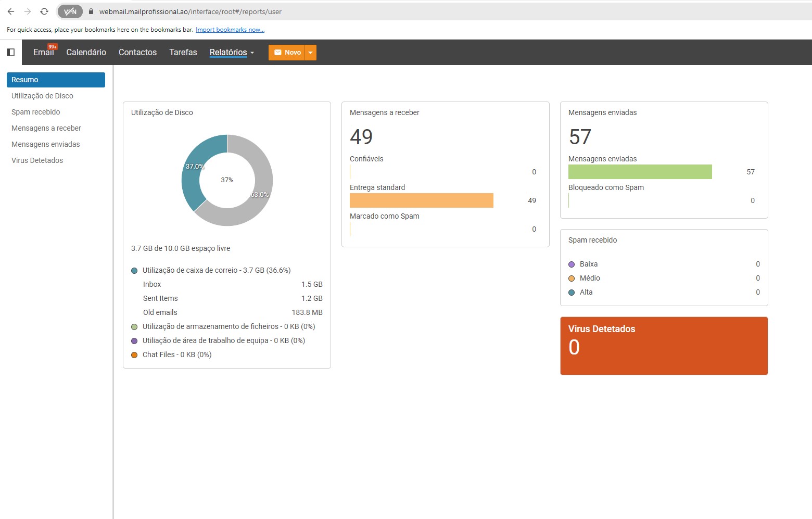Viewport: 812px width, 519px height.
Task: Click the orange Chat Files legend dot
Action: (134, 355)
